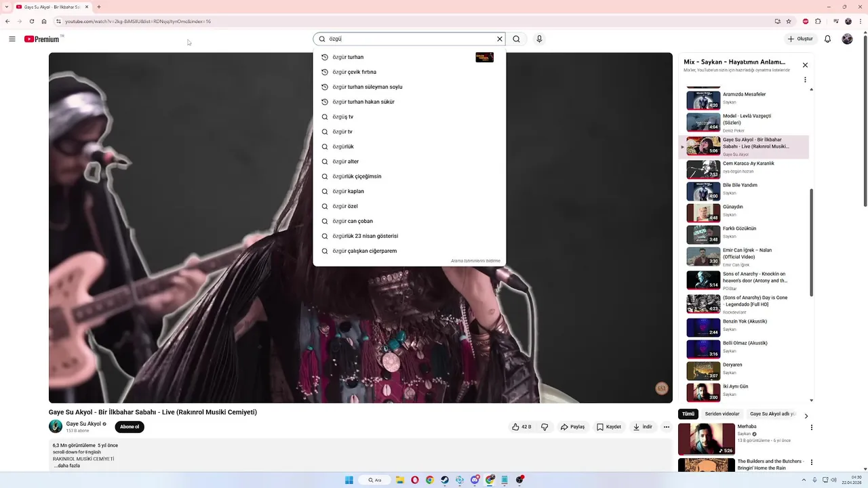
Task: Reload the page with the refresh icon
Action: 31,21
